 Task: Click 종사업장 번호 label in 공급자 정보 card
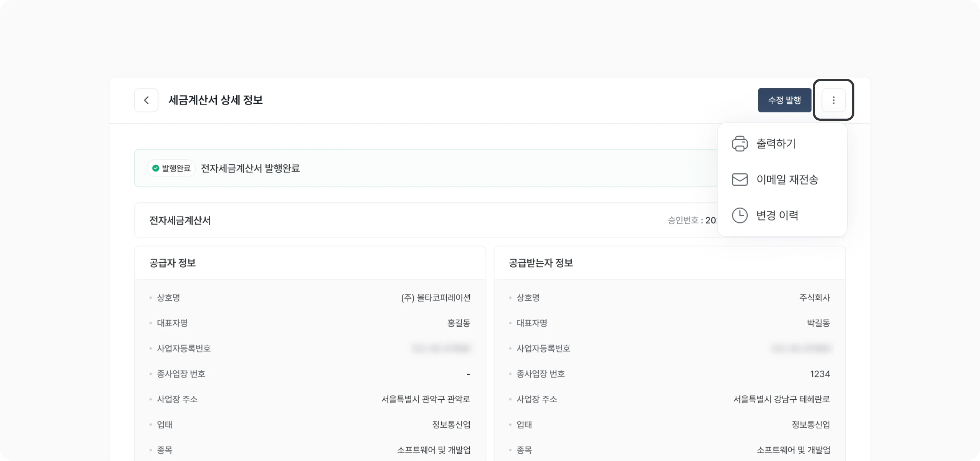(181, 374)
